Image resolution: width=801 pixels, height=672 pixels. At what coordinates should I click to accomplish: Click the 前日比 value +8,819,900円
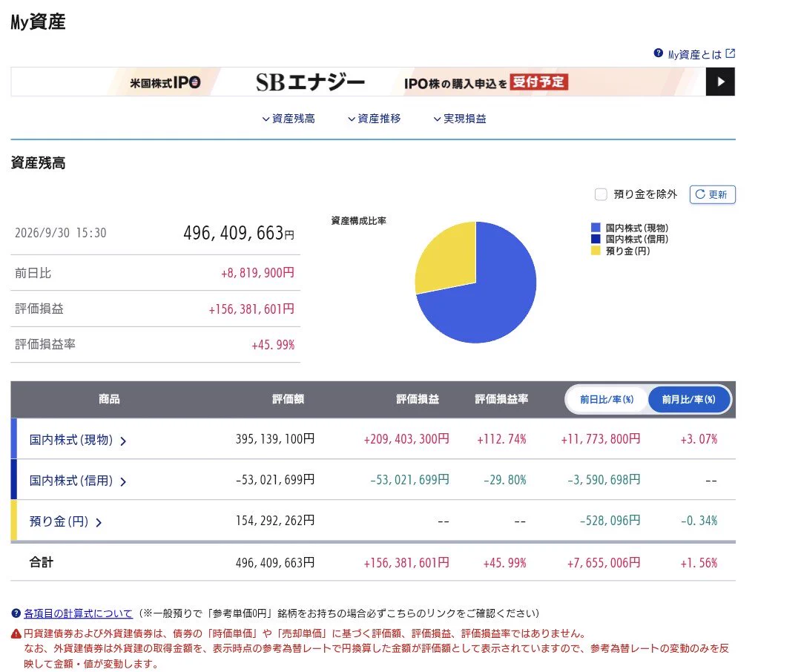click(x=257, y=273)
